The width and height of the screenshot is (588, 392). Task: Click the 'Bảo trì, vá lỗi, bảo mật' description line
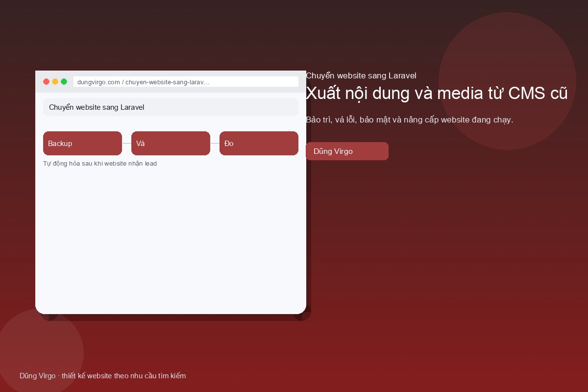(x=409, y=120)
